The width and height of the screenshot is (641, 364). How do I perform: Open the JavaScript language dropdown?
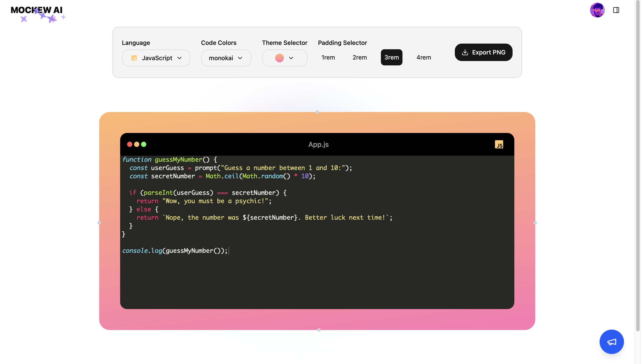click(x=156, y=58)
